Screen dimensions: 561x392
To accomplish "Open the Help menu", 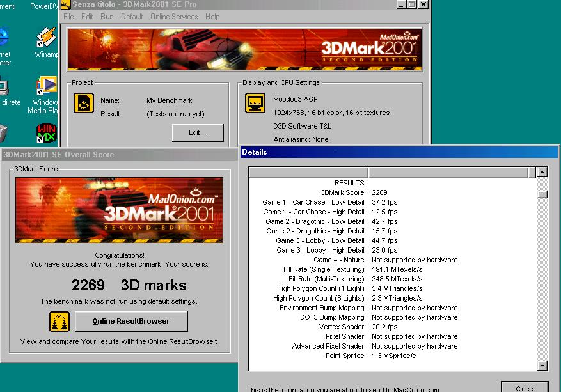I will click(x=212, y=17).
